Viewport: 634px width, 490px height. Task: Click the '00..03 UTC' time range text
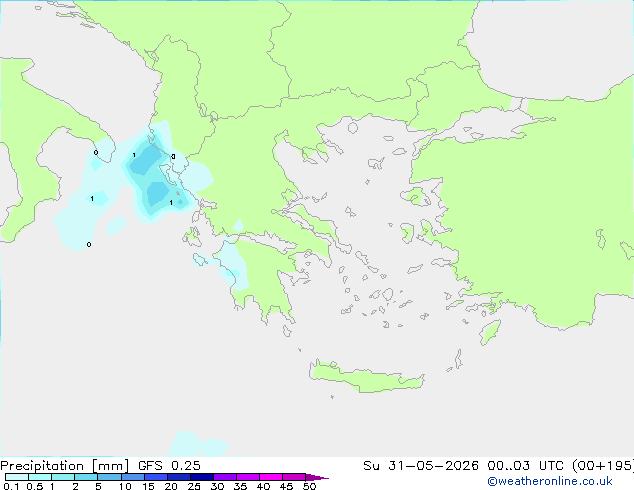[x=525, y=466]
